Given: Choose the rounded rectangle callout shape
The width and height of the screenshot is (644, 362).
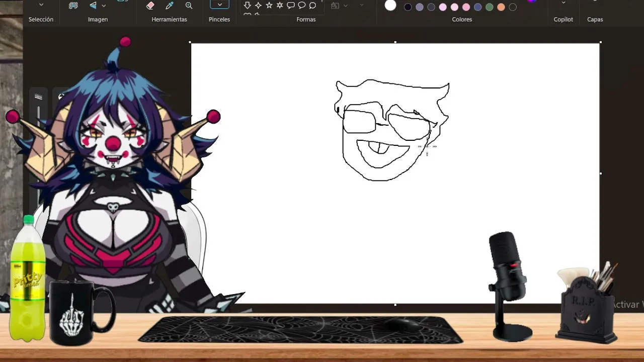Looking at the screenshot, I should click(291, 5).
